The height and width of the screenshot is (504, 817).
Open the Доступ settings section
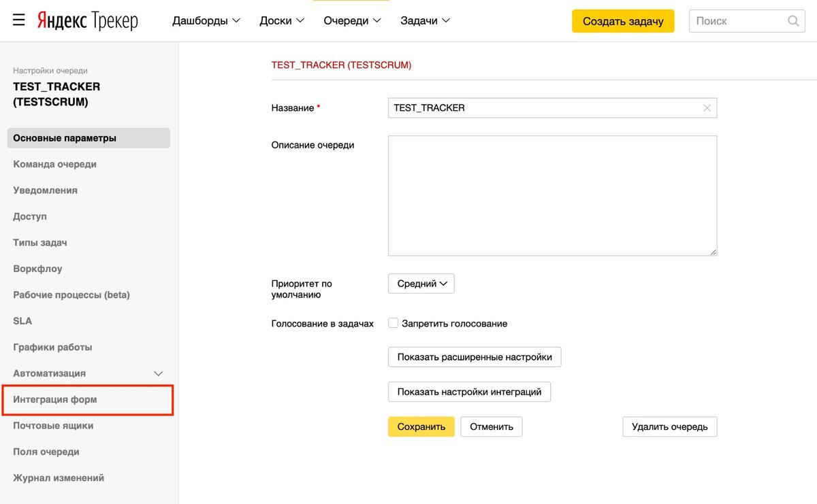click(29, 216)
